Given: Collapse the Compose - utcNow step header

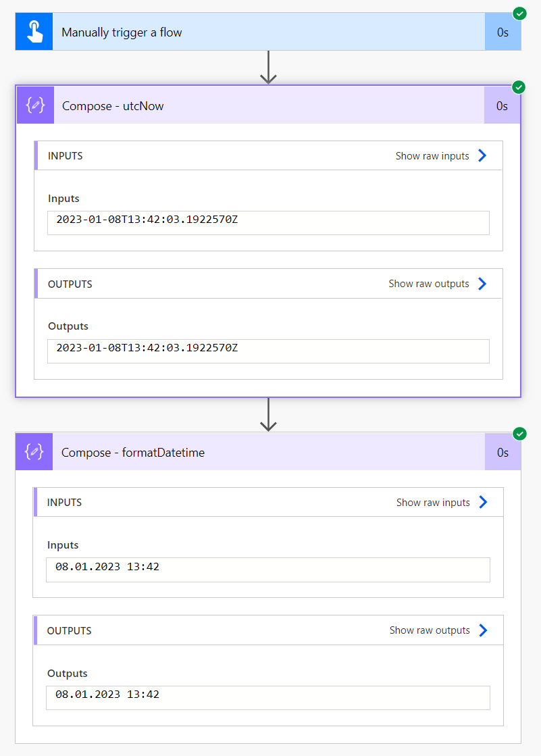Looking at the screenshot, I should click(270, 105).
